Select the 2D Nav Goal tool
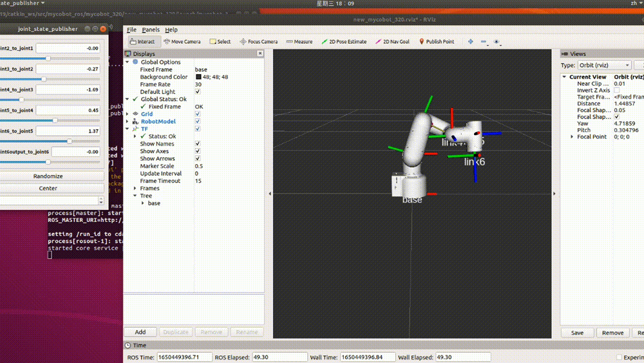The height and width of the screenshot is (363, 644). point(393,41)
